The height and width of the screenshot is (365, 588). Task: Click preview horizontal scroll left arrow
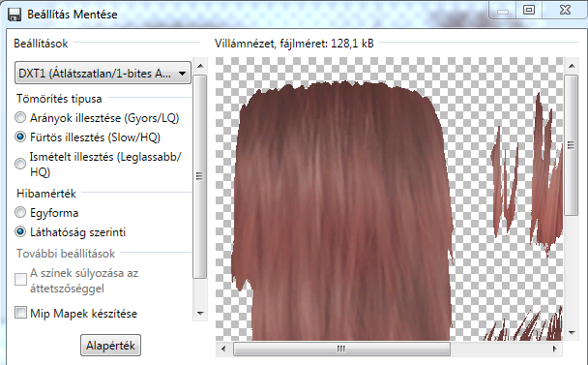pos(223,349)
